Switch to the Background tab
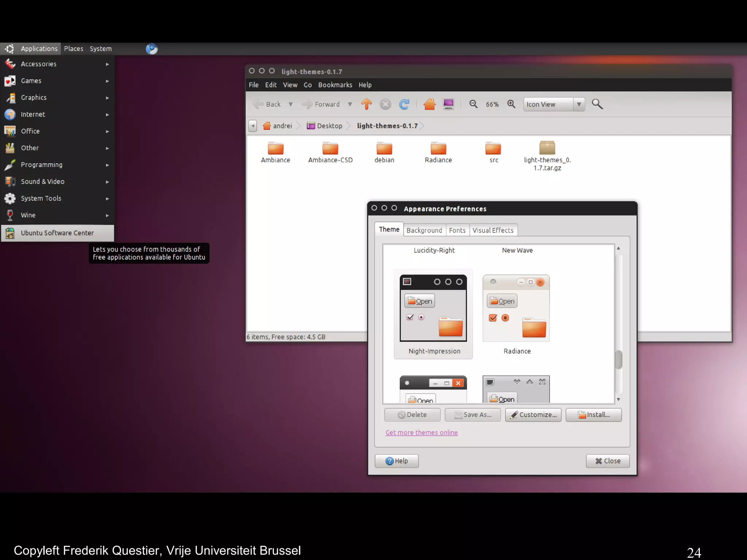This screenshot has height=560, width=747. 424,230
